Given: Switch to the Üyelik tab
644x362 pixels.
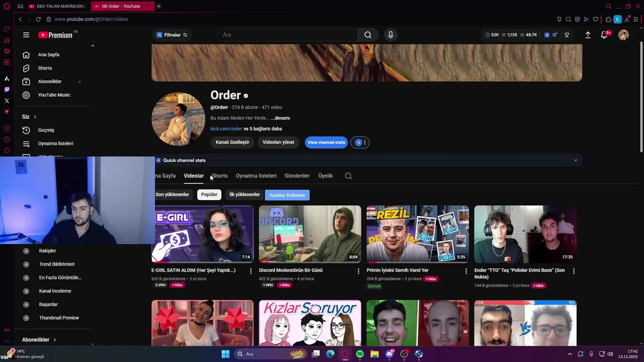Looking at the screenshot, I should point(326,176).
